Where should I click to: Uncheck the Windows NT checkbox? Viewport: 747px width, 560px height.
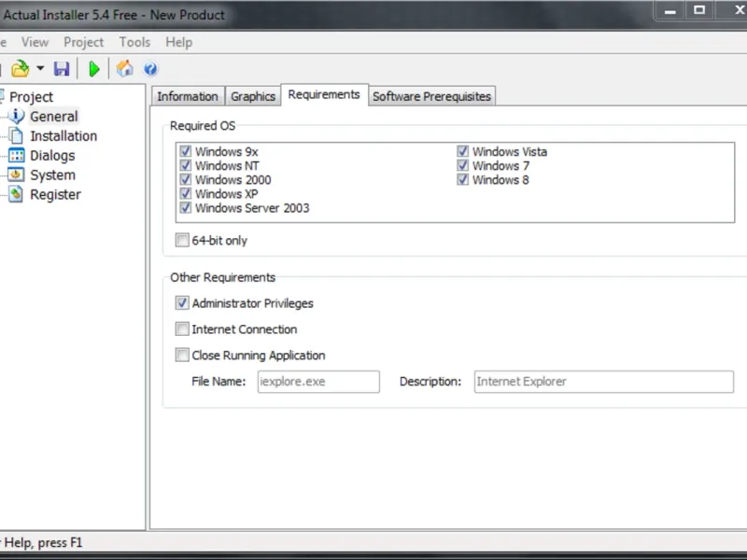coord(185,166)
